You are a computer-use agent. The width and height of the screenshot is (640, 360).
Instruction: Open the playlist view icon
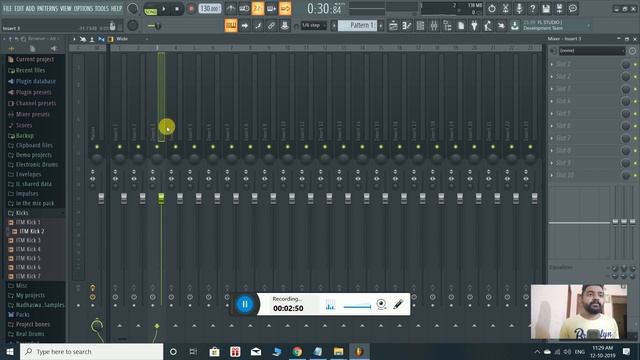point(393,26)
